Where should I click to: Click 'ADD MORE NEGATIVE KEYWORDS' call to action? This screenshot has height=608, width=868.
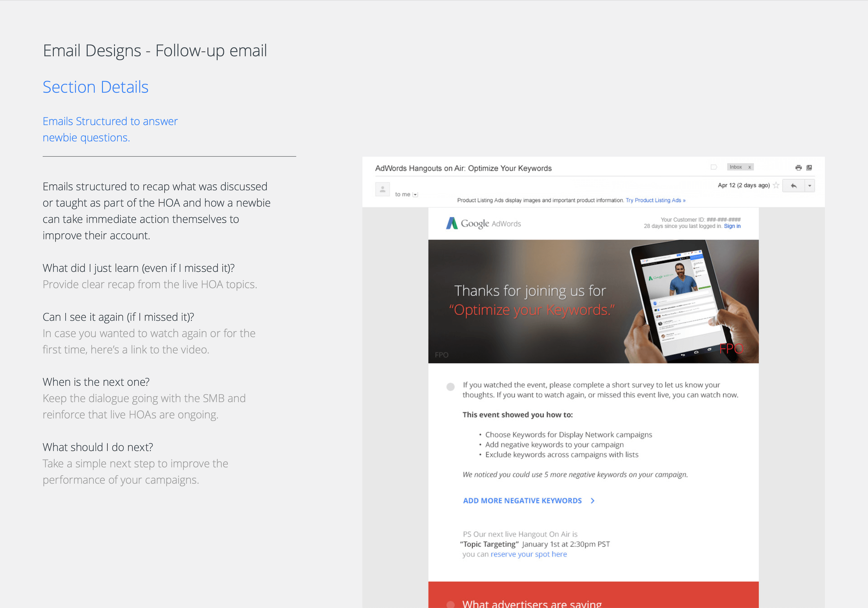[522, 501]
